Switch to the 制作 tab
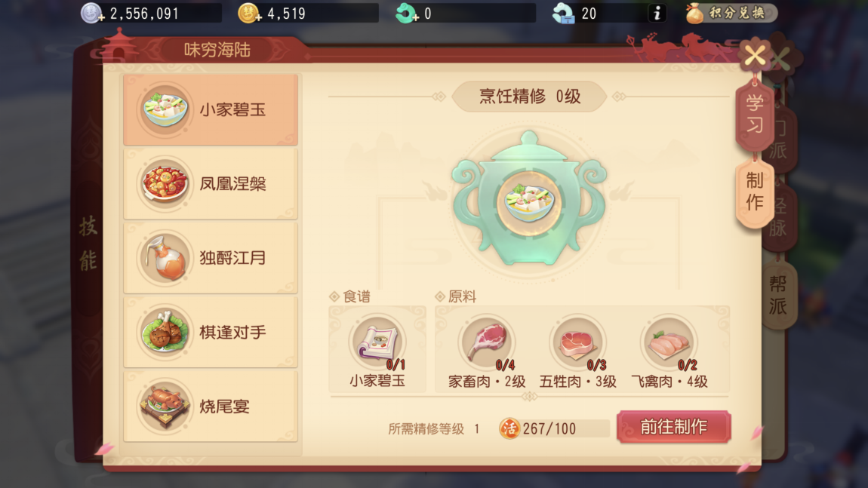The image size is (868, 488). 754,192
